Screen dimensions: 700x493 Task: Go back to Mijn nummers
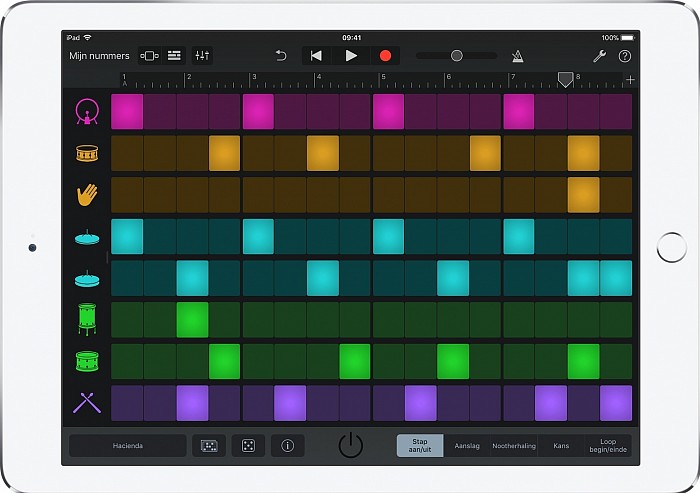(x=99, y=56)
